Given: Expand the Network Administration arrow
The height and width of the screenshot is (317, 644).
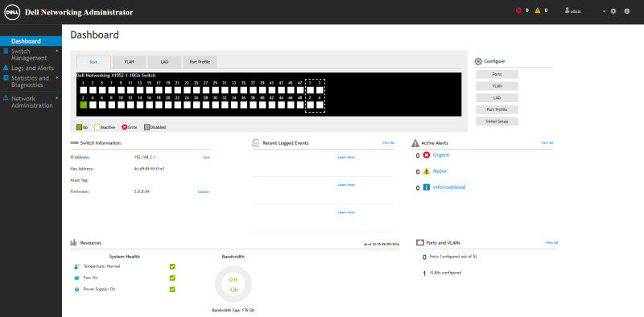Looking at the screenshot, I should pos(57,98).
